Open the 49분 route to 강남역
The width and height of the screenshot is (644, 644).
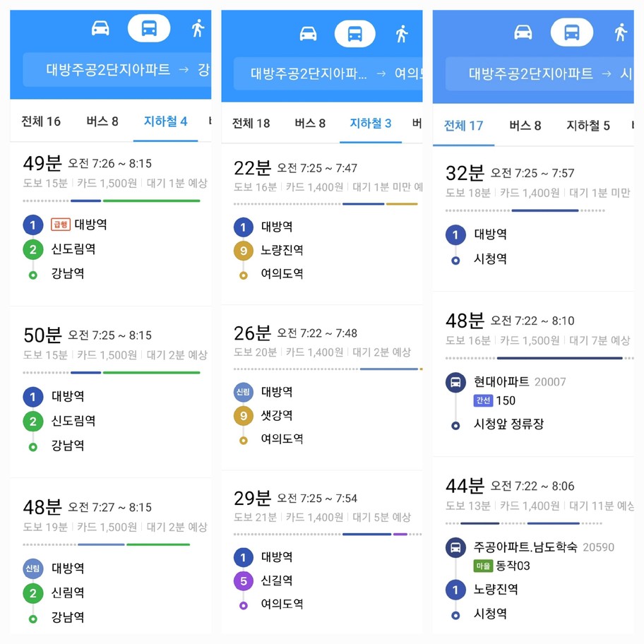coord(110,224)
